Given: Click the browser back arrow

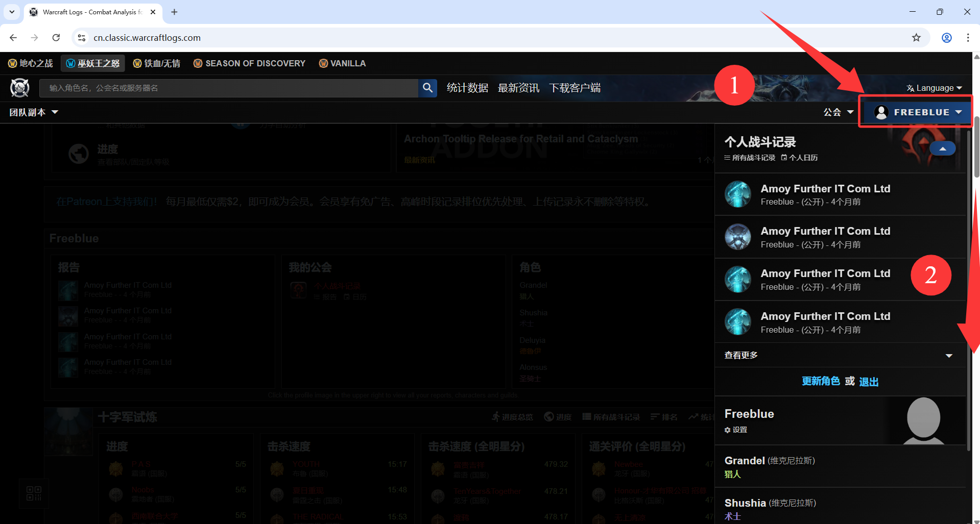Looking at the screenshot, I should click(x=13, y=38).
